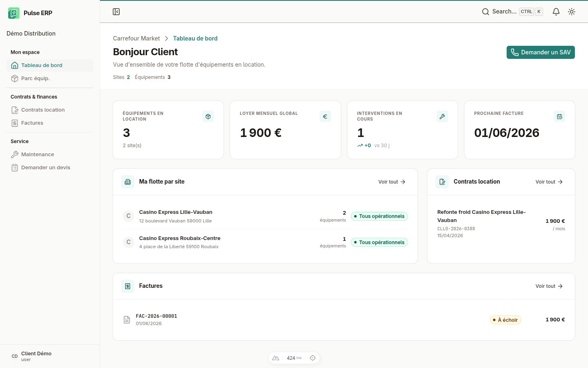The image size is (588, 368).
Task: Click the Sites 2 counter
Action: (121, 77)
